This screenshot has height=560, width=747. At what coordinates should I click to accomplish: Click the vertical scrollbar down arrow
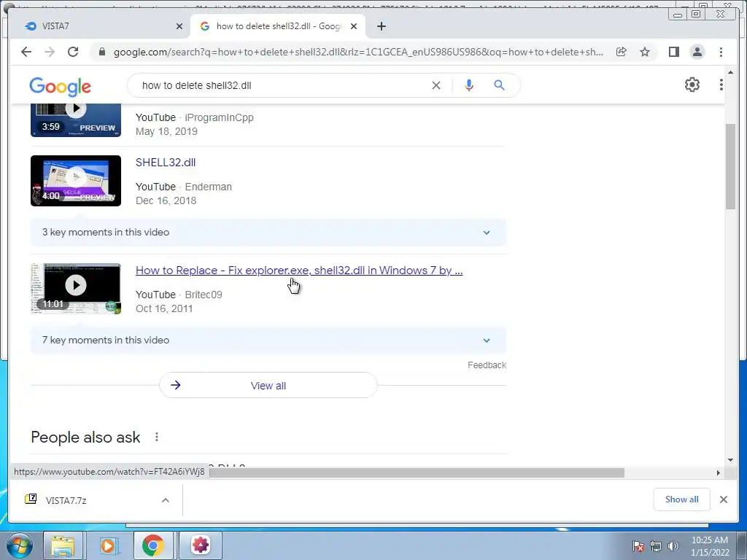[730, 460]
